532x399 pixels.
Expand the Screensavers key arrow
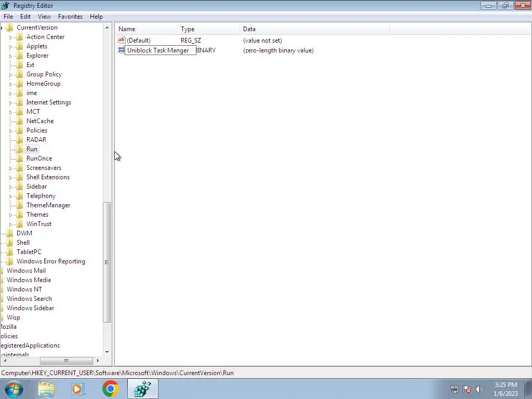(x=10, y=168)
